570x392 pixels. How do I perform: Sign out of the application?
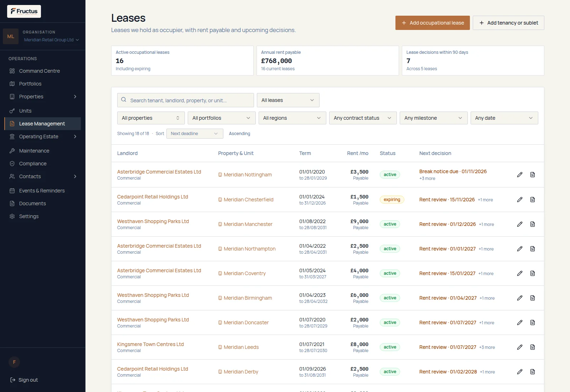coord(24,380)
